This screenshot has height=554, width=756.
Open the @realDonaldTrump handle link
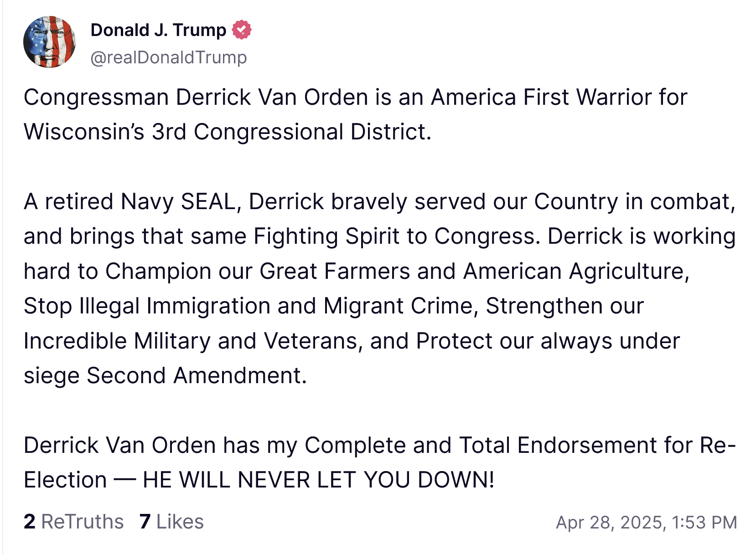tap(169, 57)
